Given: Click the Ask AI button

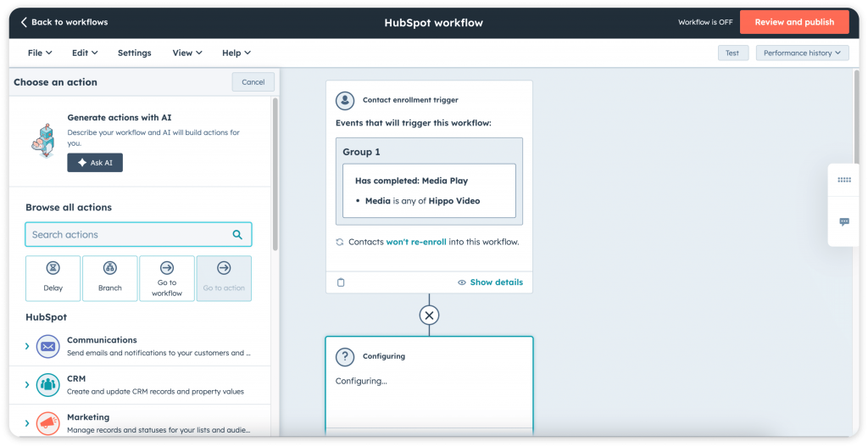Looking at the screenshot, I should pos(95,163).
